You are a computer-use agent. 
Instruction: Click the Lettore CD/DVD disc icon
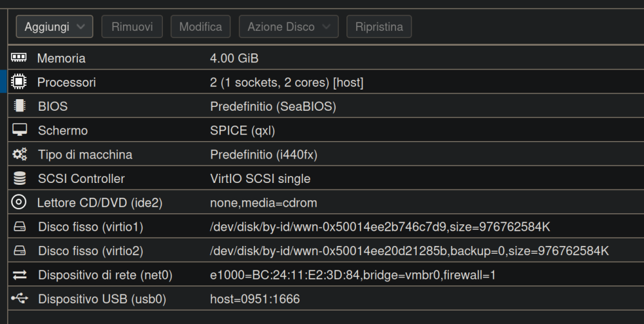pos(19,202)
